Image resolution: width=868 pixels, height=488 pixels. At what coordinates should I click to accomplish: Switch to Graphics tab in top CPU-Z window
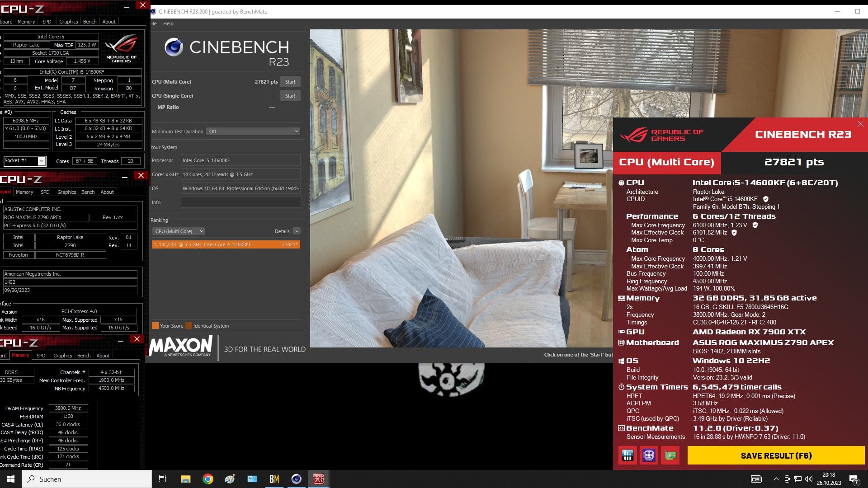(68, 22)
